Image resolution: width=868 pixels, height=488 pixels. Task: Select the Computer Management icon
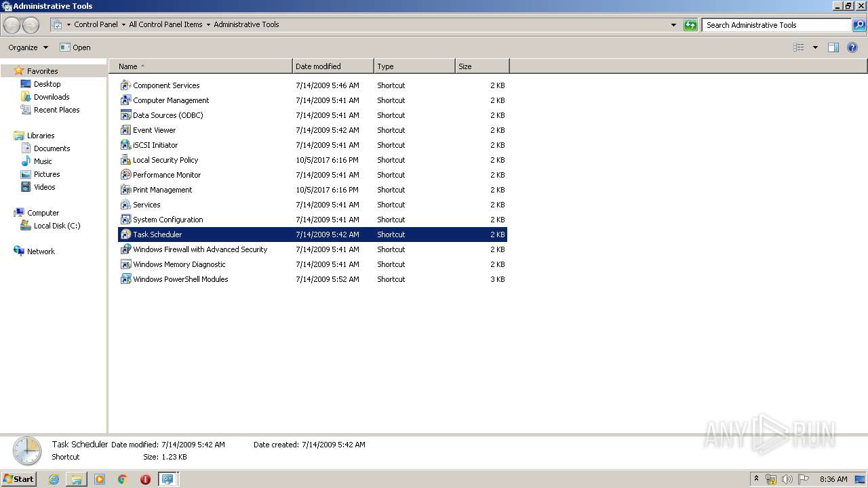tap(125, 100)
